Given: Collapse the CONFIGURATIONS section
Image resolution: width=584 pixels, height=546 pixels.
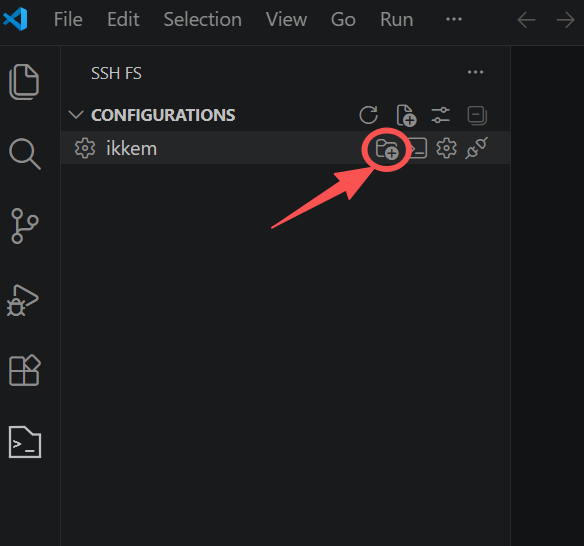Looking at the screenshot, I should [76, 115].
